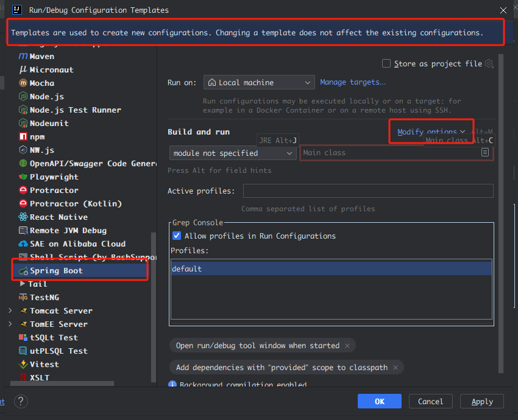This screenshot has width=518, height=420.
Task: Click the Manage targets link
Action: coord(352,82)
